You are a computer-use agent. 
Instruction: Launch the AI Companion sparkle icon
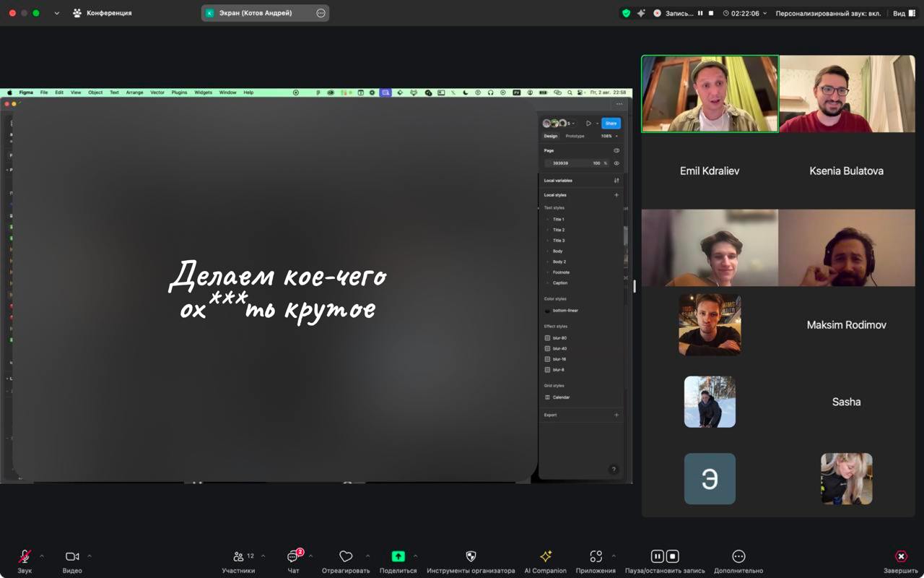tap(545, 557)
